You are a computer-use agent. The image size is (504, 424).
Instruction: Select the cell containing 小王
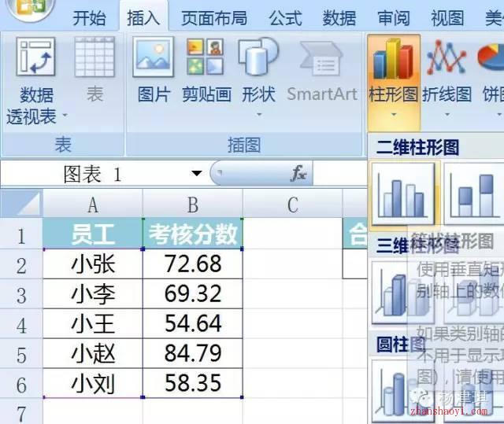coord(93,324)
